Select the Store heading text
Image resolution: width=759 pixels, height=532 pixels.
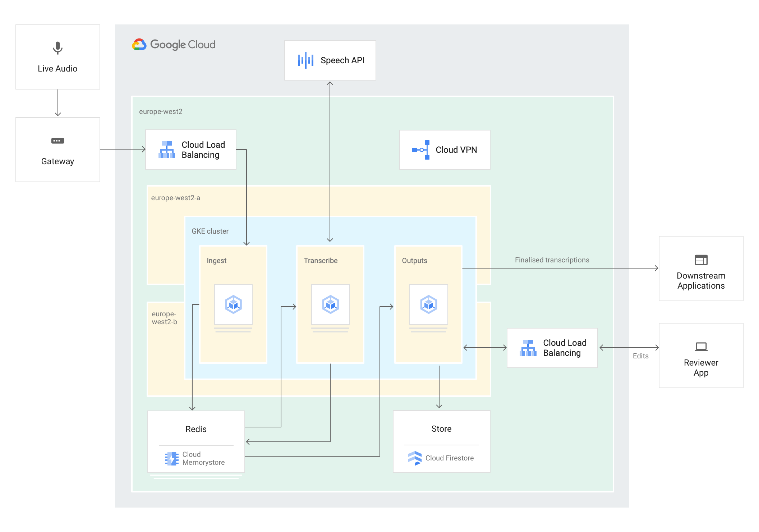pos(441,429)
